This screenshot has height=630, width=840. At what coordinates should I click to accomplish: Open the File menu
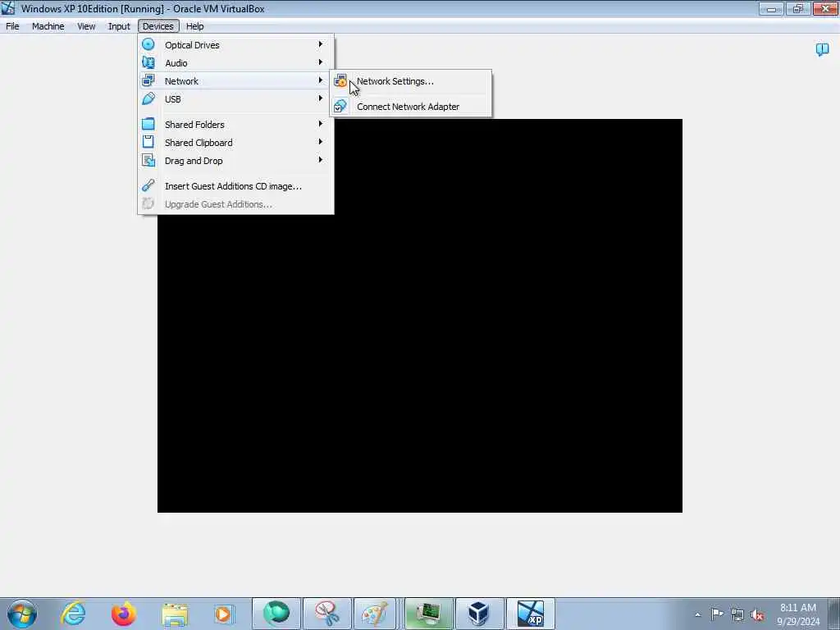[x=12, y=26]
